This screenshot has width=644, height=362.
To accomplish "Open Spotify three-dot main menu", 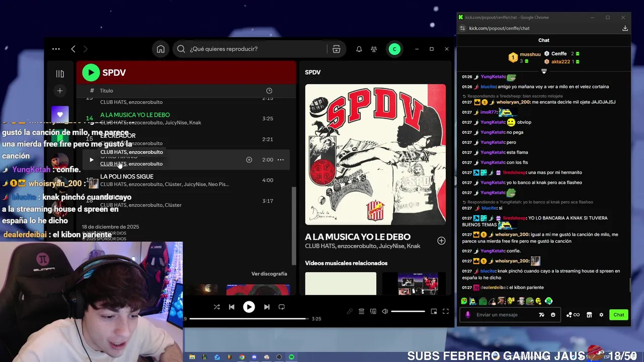I will click(x=56, y=49).
